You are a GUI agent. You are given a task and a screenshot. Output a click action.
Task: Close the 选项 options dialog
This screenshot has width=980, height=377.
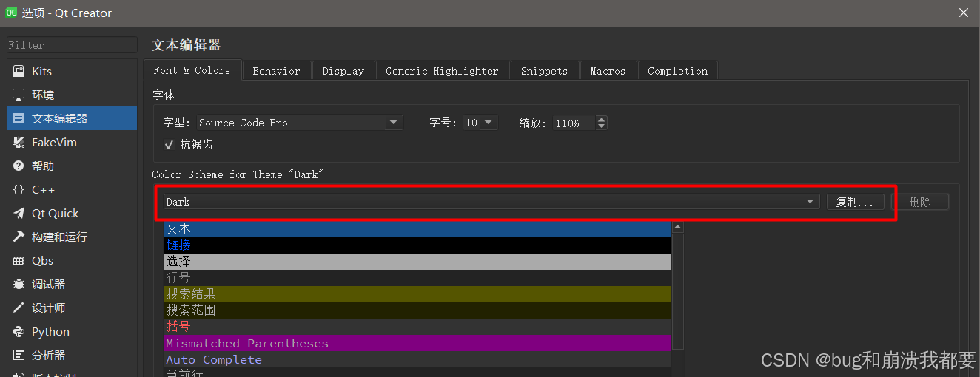(964, 13)
